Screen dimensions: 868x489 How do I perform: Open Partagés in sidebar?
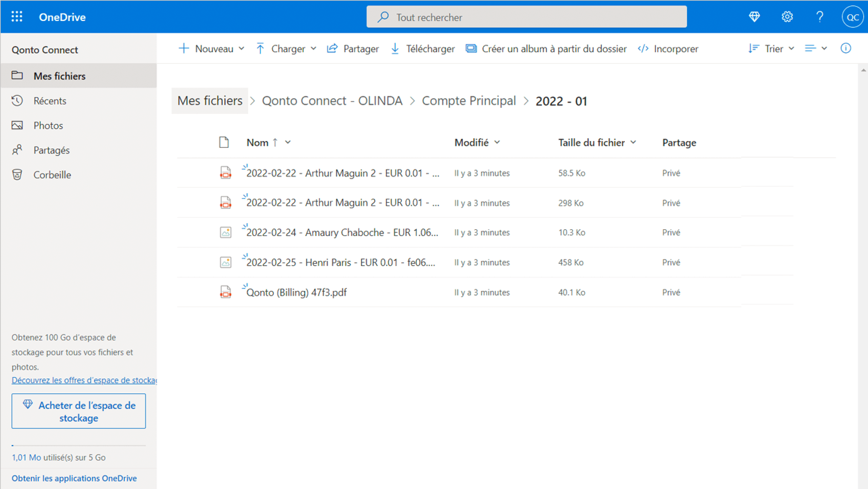(x=79, y=150)
